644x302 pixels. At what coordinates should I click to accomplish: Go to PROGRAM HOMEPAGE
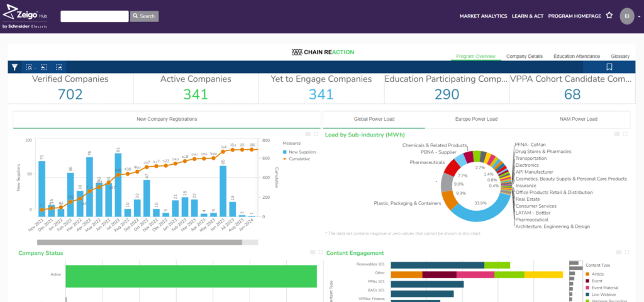[x=575, y=16]
